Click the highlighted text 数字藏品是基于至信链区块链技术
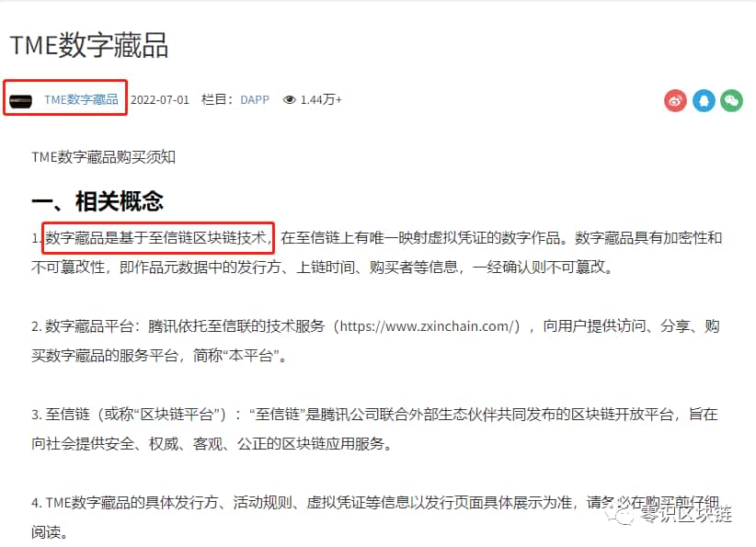This screenshot has width=756, height=547. point(155,237)
